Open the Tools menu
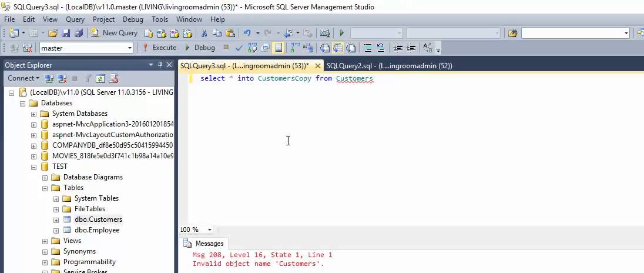This screenshot has height=273, width=644. [x=160, y=19]
